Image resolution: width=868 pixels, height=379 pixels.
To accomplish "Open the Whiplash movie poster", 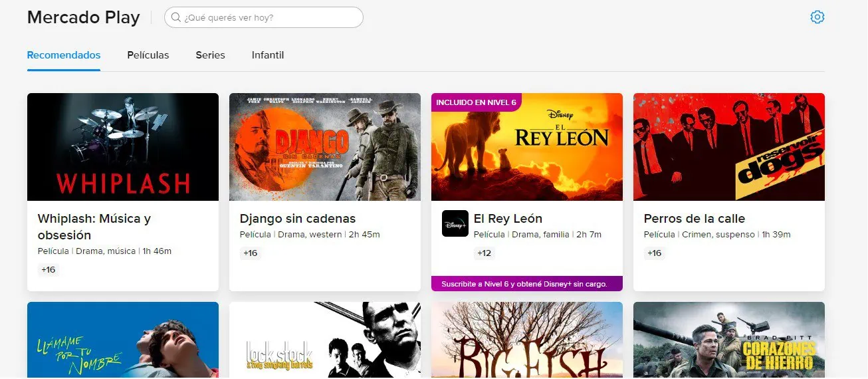I will [123, 147].
